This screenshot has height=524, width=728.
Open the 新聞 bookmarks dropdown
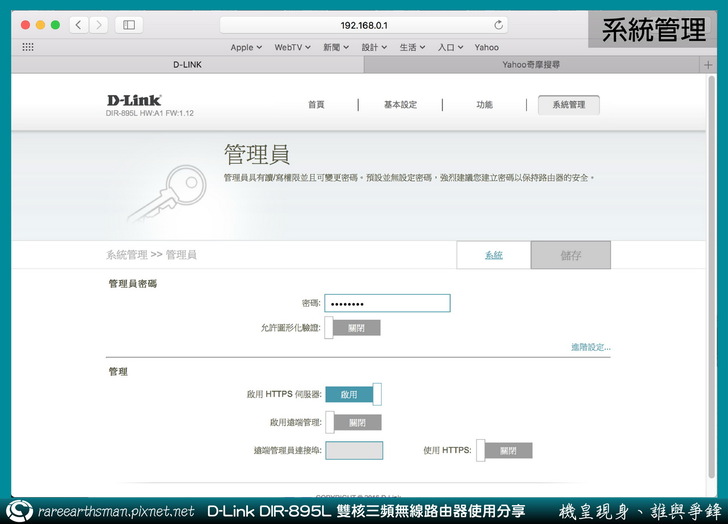[x=336, y=47]
